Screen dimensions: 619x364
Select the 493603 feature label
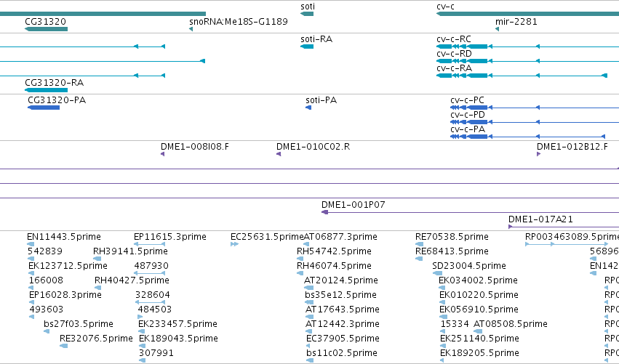(46, 310)
